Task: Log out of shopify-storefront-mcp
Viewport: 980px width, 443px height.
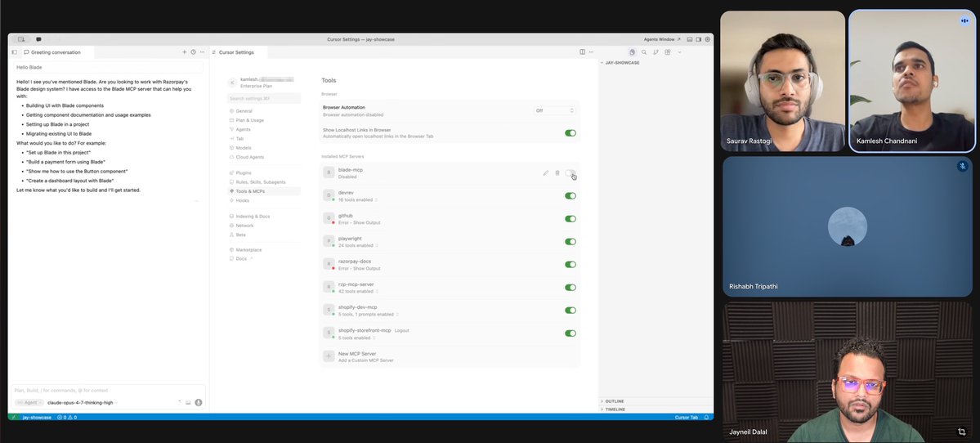Action: [402, 330]
